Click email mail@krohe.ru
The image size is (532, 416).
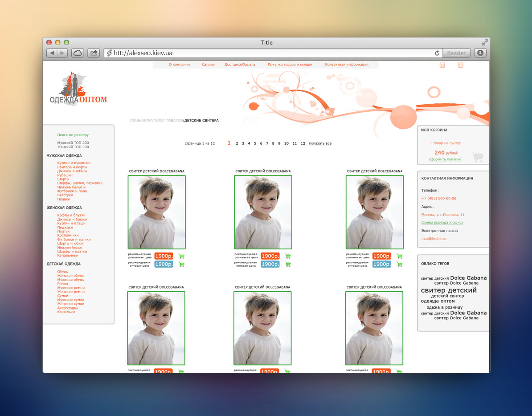click(434, 239)
